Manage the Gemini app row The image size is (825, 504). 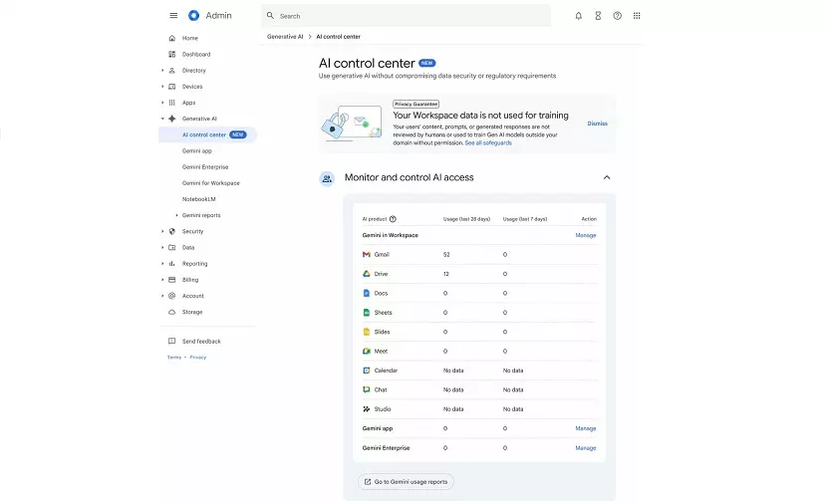coord(586,428)
